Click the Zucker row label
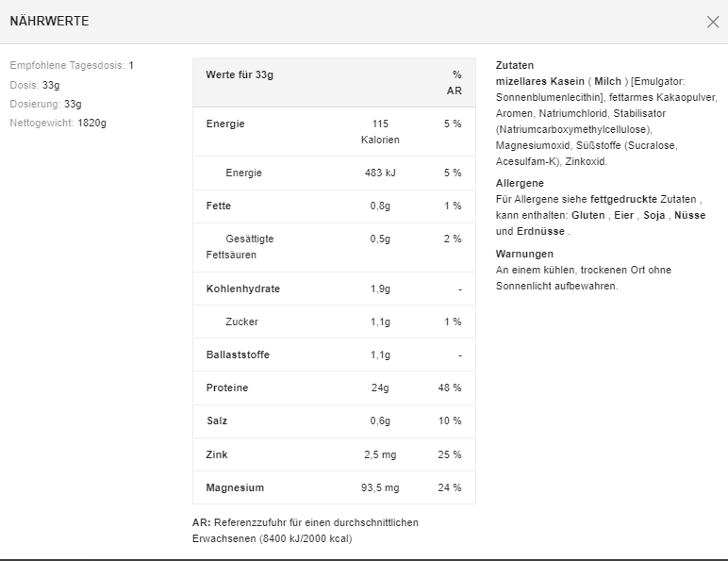Screen dimensions: 728x561 pos(241,322)
